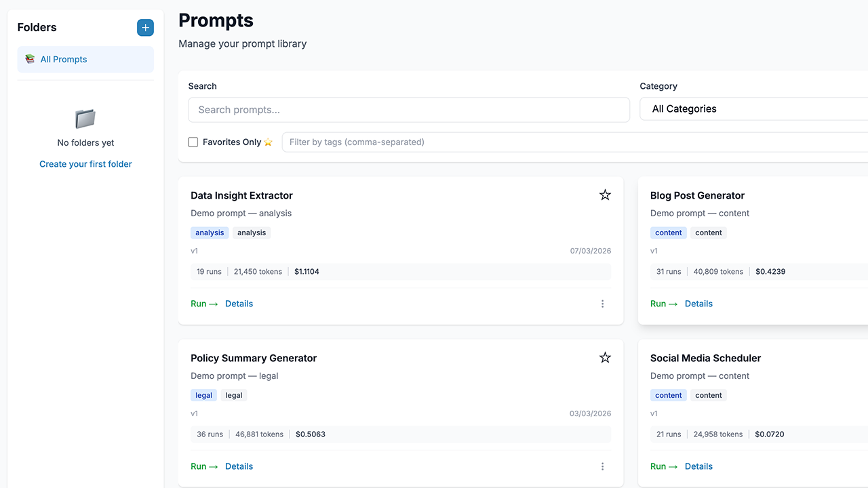
Task: Click the Social Media Scheduler title
Action: pyautogui.click(x=705, y=358)
